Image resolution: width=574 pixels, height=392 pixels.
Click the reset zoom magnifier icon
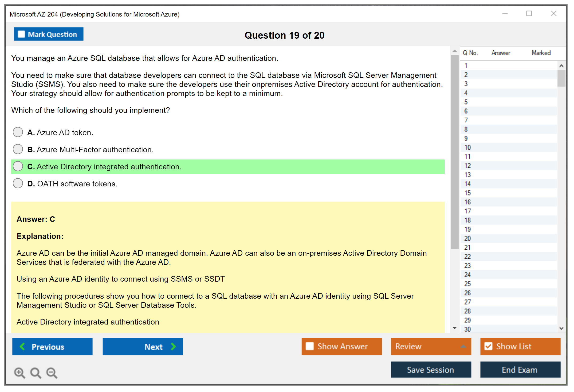click(36, 373)
